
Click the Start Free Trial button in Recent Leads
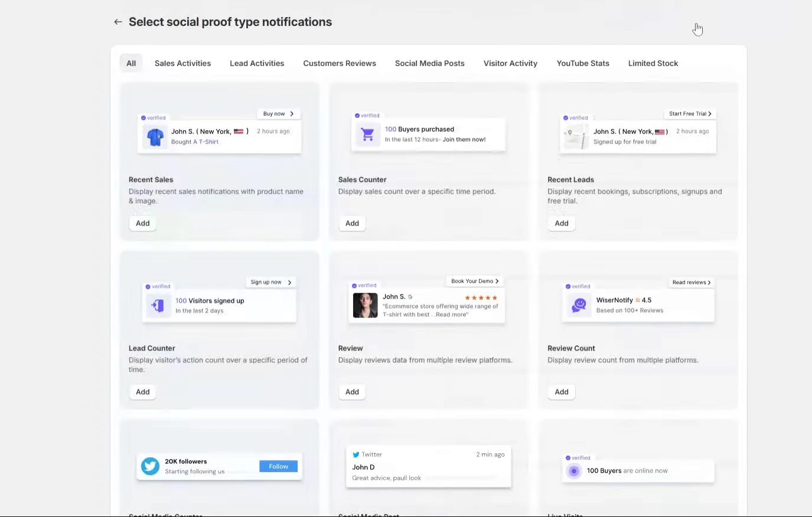690,114
